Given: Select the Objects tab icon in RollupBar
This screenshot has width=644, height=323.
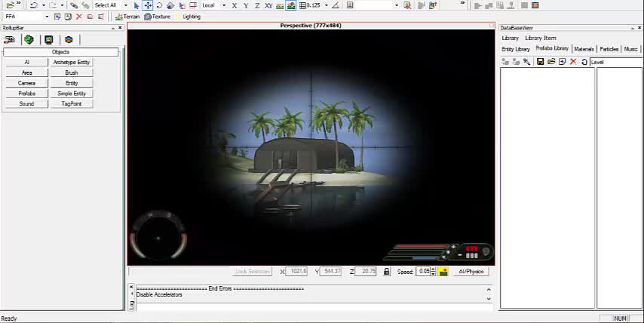Looking at the screenshot, I should 9,39.
